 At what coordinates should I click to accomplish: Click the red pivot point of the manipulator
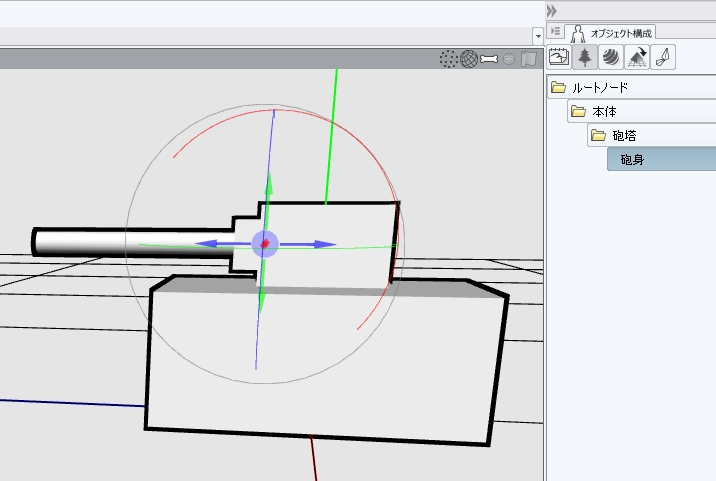[265, 243]
